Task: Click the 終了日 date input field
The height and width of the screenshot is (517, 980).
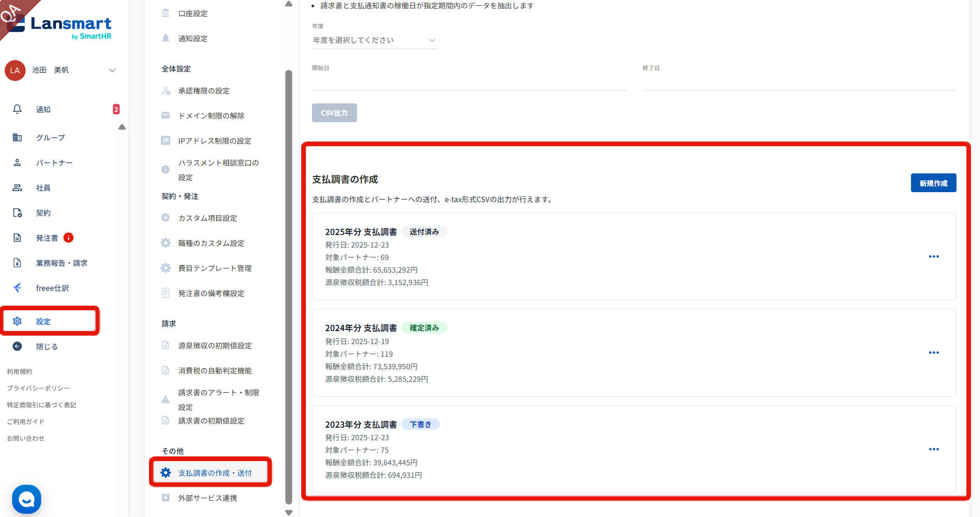Action: (800, 83)
